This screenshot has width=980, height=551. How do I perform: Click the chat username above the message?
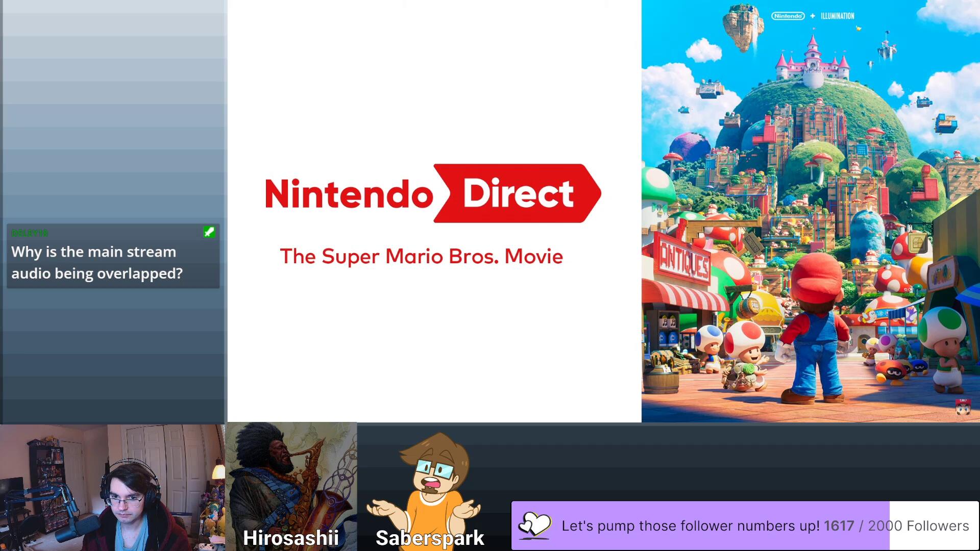(x=30, y=233)
